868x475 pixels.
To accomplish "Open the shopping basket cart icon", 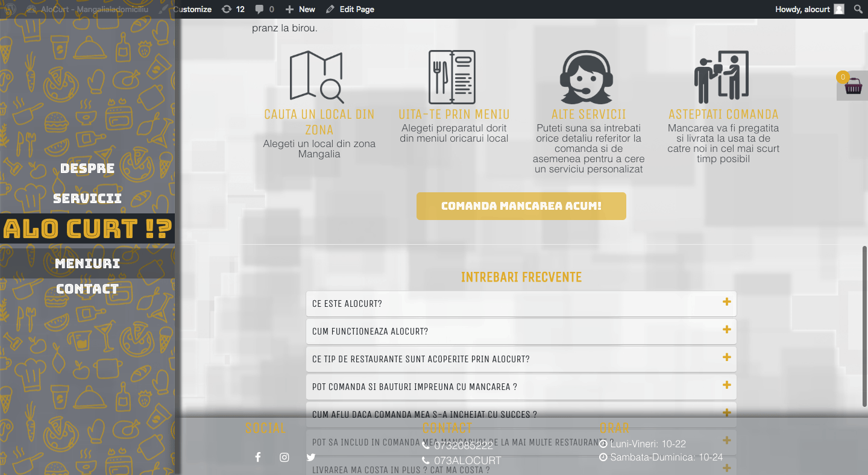I will tap(853, 87).
